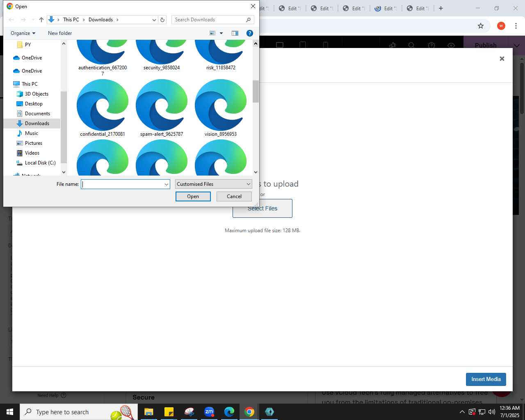Image resolution: width=525 pixels, height=420 pixels.
Task: Open Music in the sidebar
Action: click(x=31, y=133)
